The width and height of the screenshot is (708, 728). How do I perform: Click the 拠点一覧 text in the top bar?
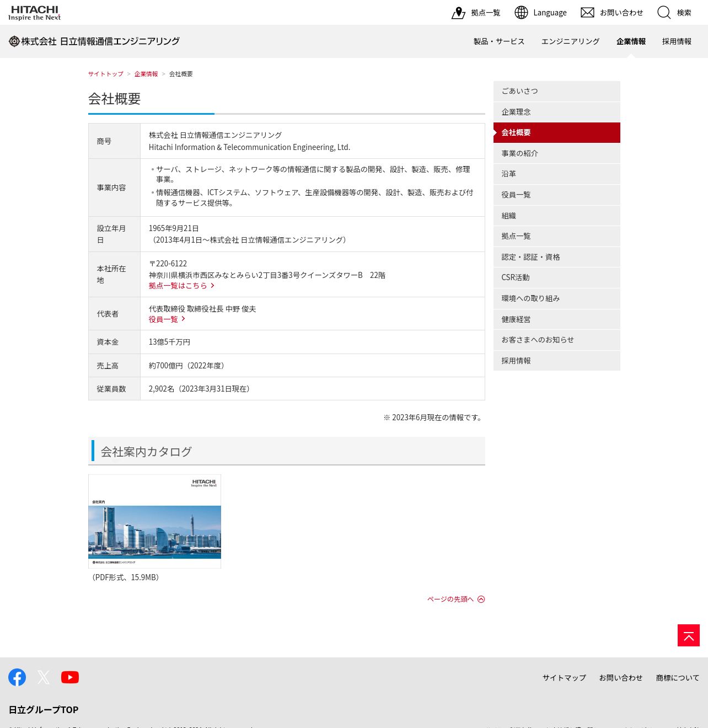click(486, 13)
